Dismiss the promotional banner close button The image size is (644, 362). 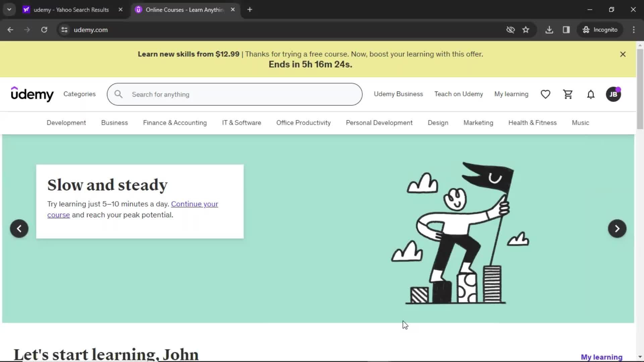(x=623, y=54)
